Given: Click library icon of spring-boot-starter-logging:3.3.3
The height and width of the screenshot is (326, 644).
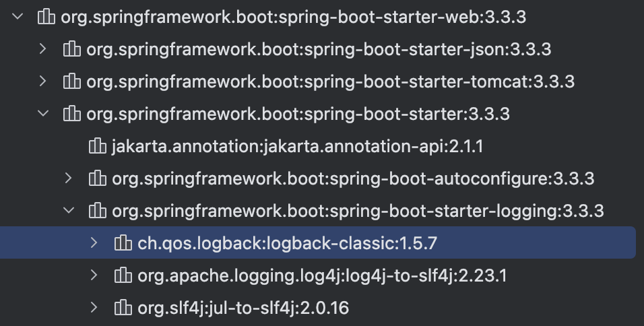Looking at the screenshot, I should click(x=97, y=210).
